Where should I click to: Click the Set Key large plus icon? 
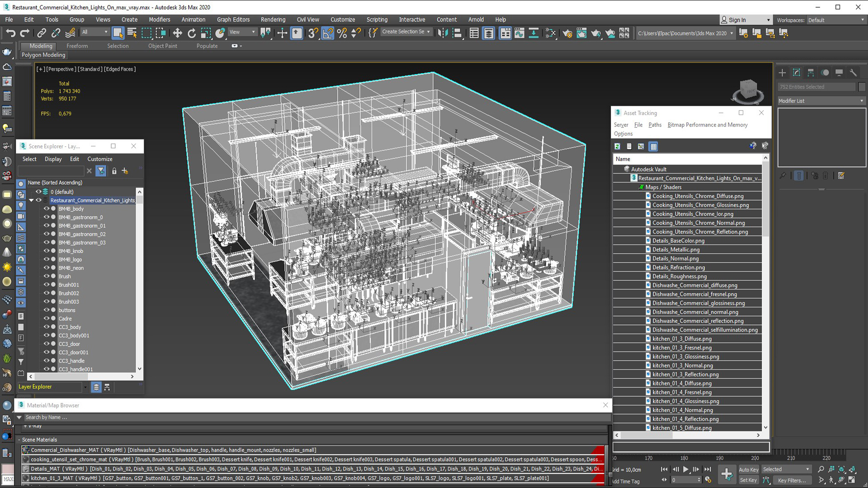click(x=726, y=474)
